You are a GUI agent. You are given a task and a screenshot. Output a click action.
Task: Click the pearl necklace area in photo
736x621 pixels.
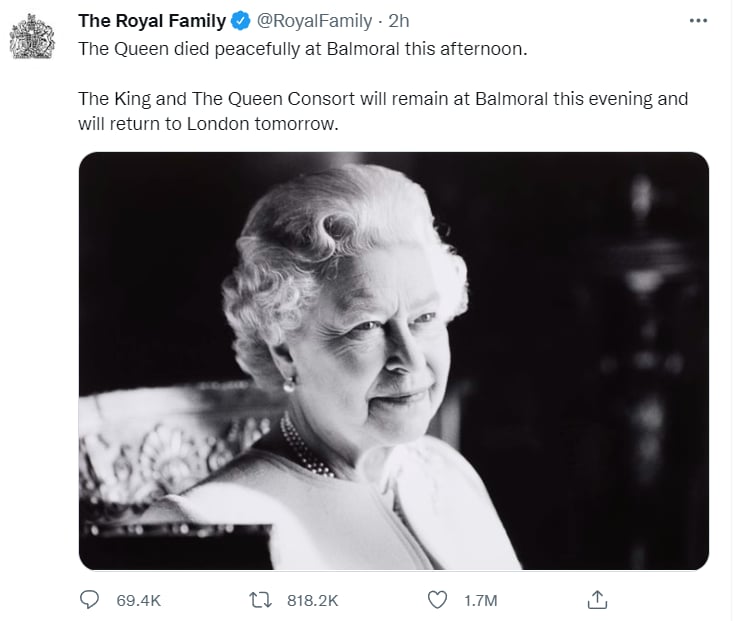[306, 447]
